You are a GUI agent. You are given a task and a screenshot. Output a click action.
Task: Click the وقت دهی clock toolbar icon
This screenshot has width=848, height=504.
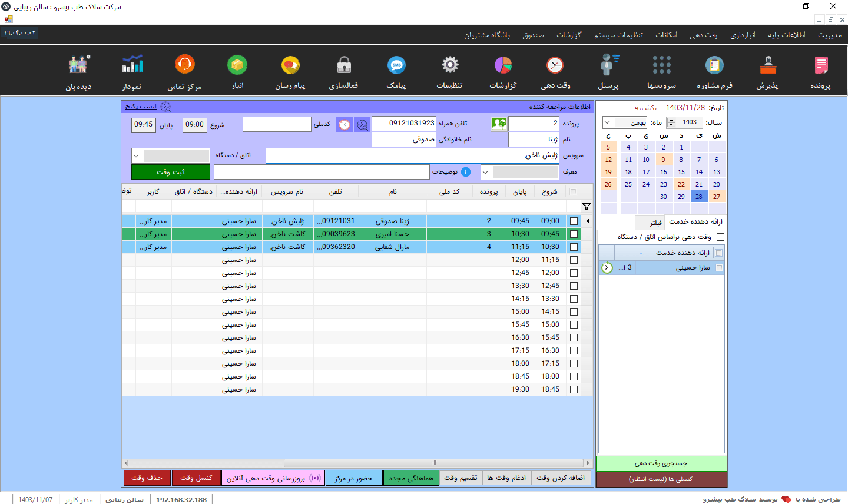[555, 65]
